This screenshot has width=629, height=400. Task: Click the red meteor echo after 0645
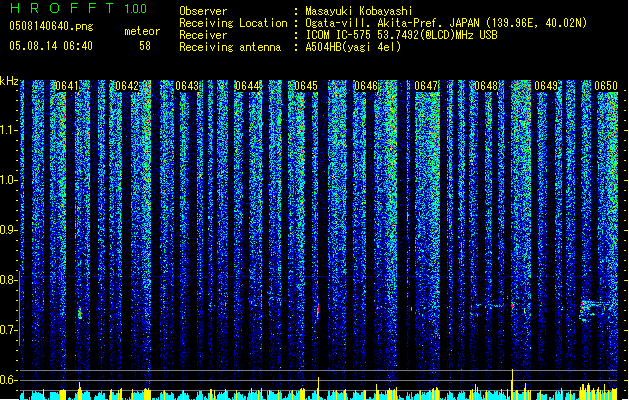point(318,309)
